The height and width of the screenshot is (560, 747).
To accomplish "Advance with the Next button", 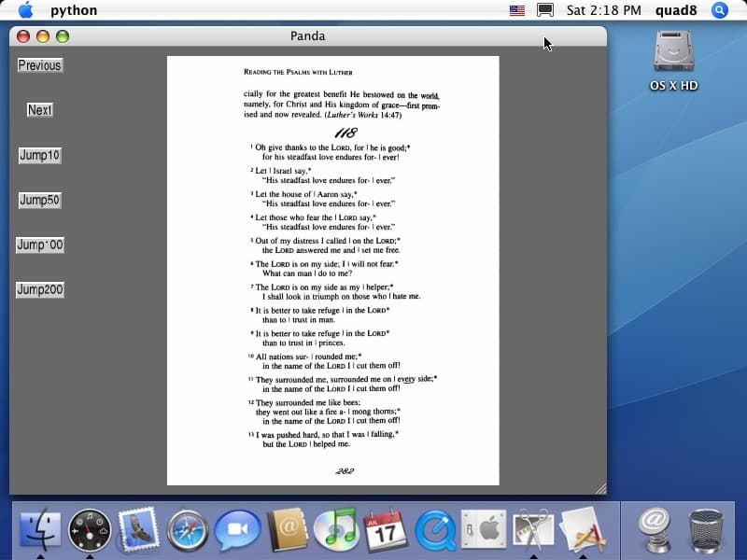I will [39, 110].
